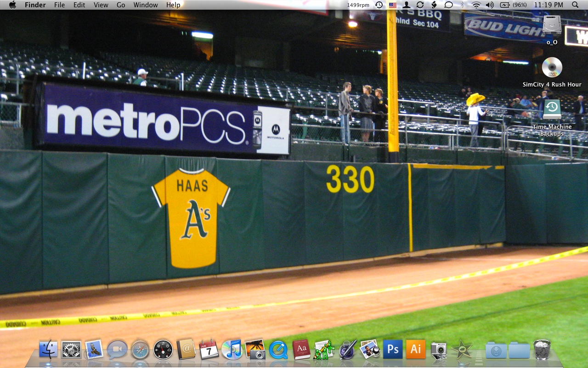
Task: Open iPhoto from the Dock
Action: pyautogui.click(x=255, y=350)
